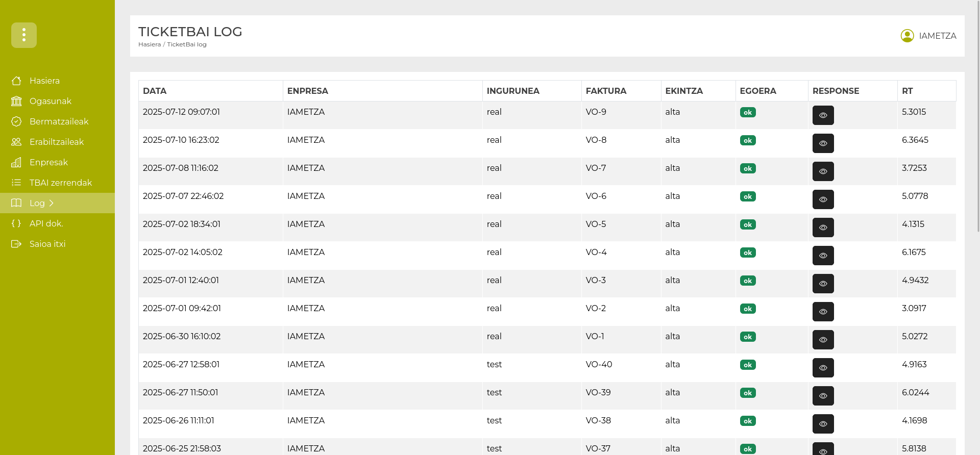Open response eye button for VO-38
The height and width of the screenshot is (455, 980).
point(823,424)
